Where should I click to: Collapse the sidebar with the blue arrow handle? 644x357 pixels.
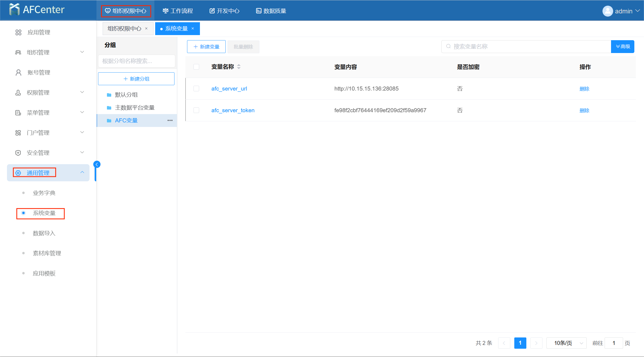[x=97, y=164]
